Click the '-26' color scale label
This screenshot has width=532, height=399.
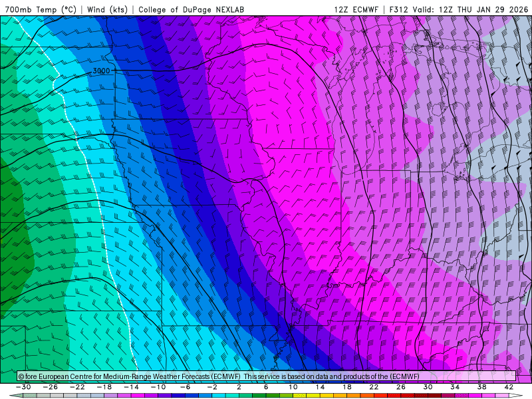tap(51, 387)
